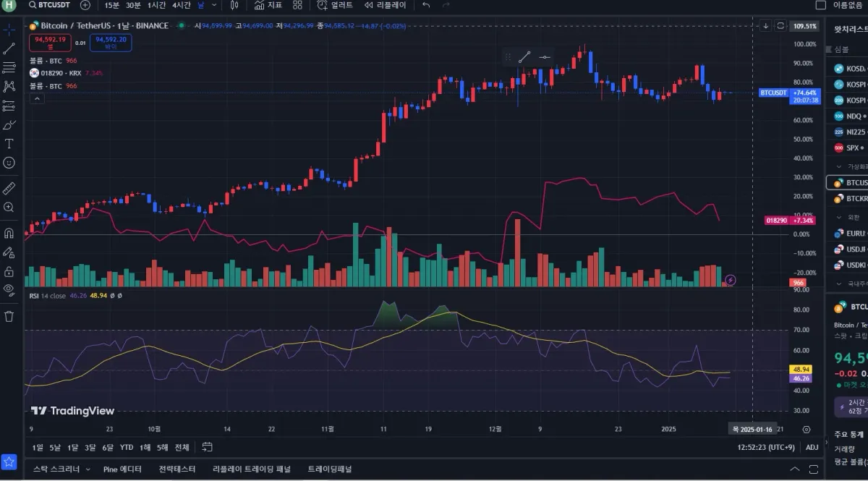Open the 지표 indicators button
868x481 pixels.
(268, 5)
